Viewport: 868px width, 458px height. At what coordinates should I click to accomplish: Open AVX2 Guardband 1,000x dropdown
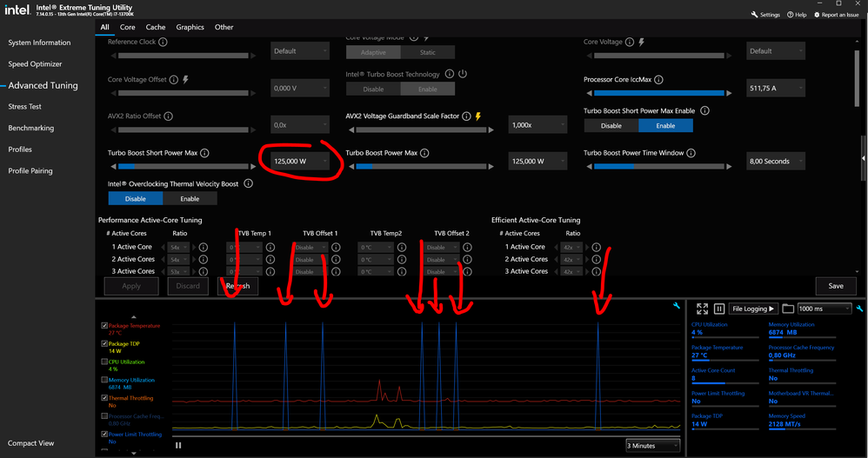pos(538,125)
